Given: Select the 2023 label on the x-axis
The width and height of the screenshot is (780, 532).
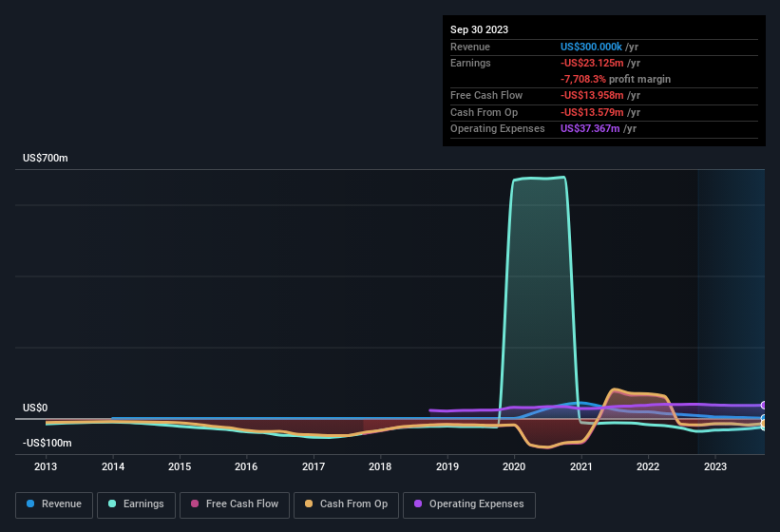Looking at the screenshot, I should [x=714, y=466].
